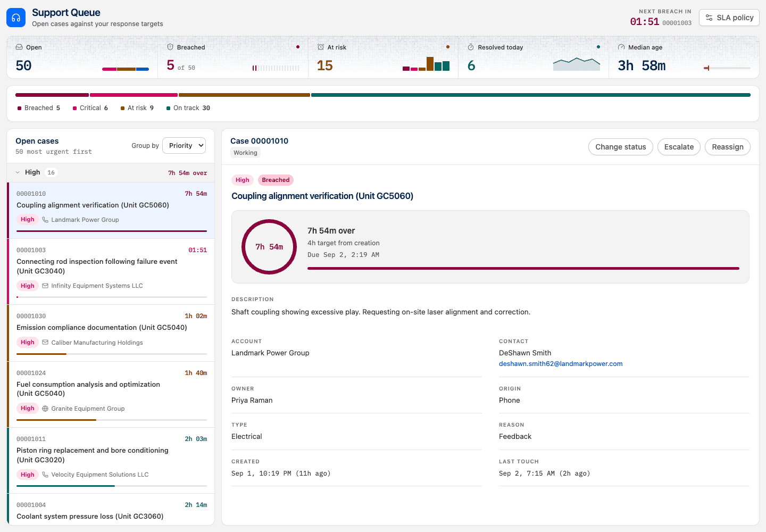Select case 00001030 Emission compliance documentation

click(111, 333)
